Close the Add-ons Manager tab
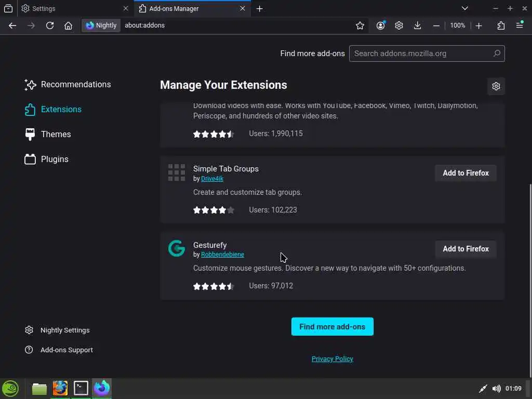Viewport: 532px width, 399px height. 243,8
